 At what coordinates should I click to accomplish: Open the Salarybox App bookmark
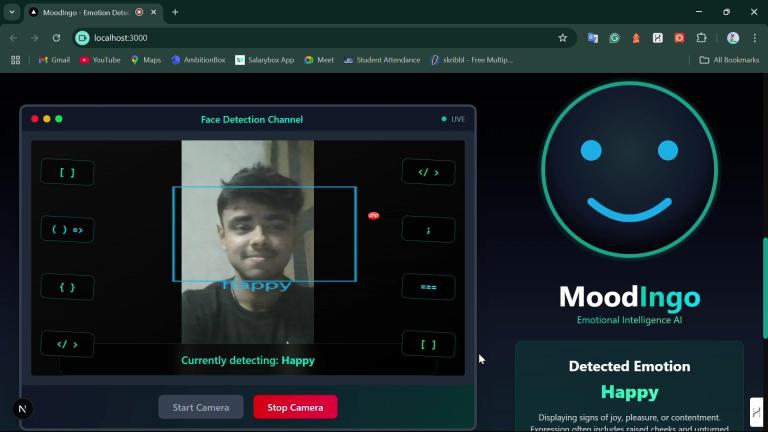(265, 60)
